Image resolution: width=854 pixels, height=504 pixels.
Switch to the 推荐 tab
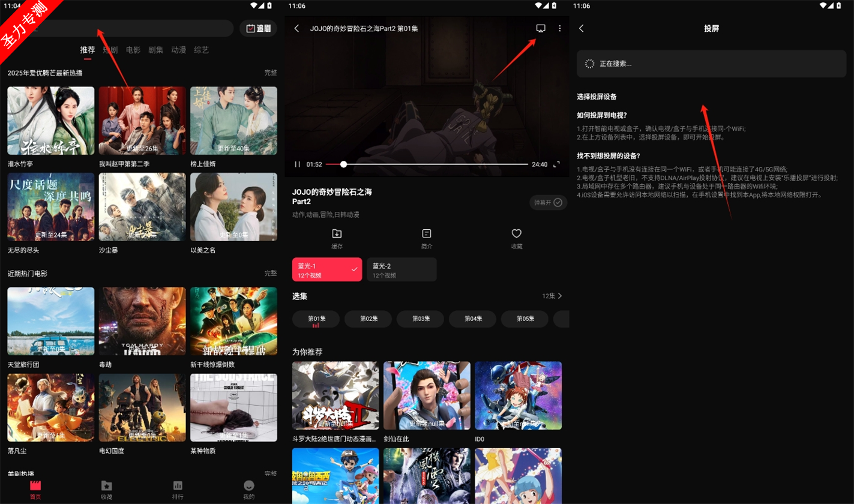tap(88, 50)
